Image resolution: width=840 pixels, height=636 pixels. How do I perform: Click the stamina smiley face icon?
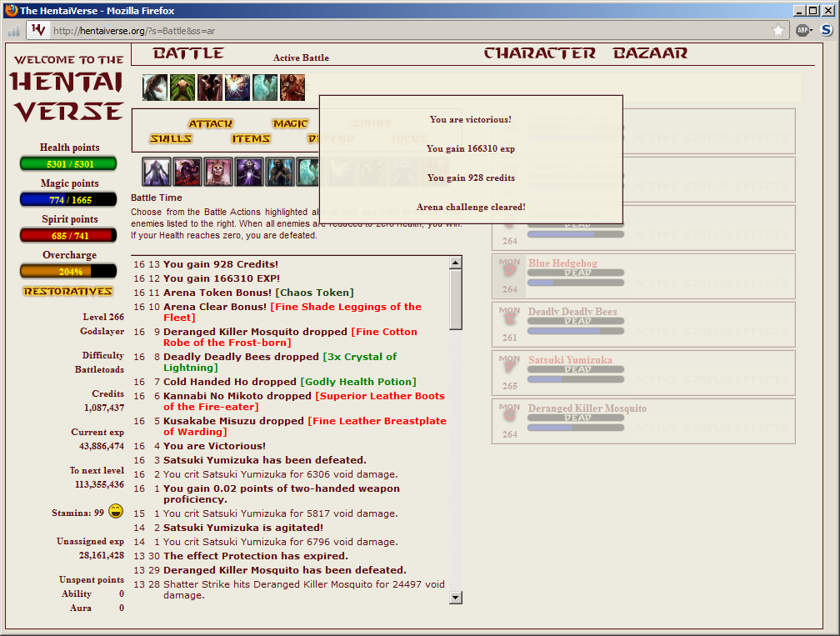[x=116, y=511]
